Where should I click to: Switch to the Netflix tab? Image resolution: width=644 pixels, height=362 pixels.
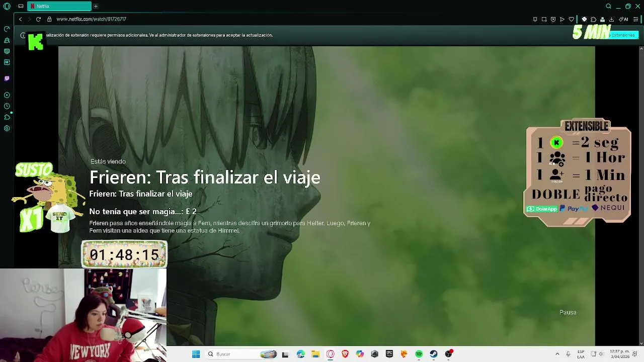click(59, 6)
